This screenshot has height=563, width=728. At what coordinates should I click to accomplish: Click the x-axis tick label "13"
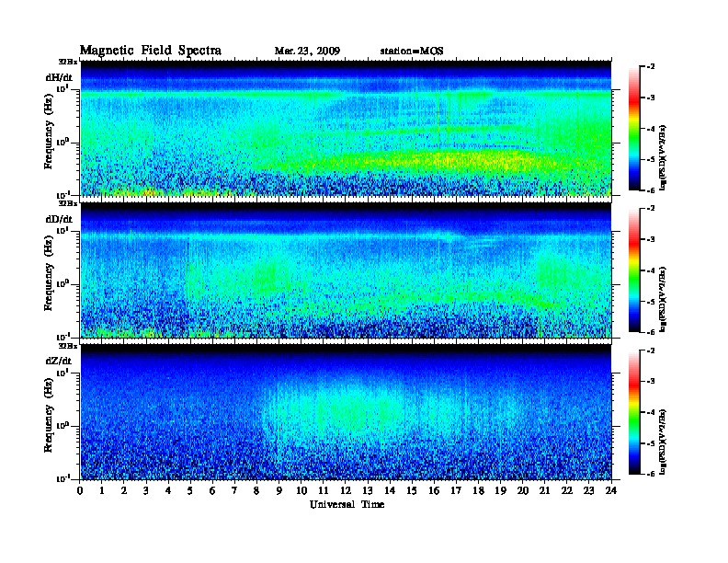point(368,491)
